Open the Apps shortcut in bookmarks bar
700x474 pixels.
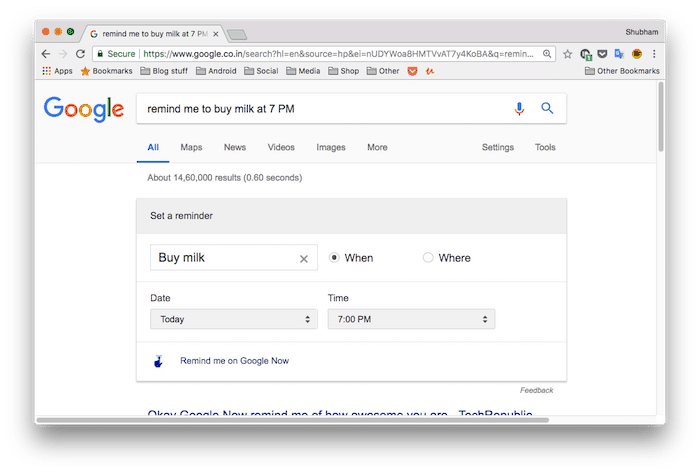click(57, 71)
